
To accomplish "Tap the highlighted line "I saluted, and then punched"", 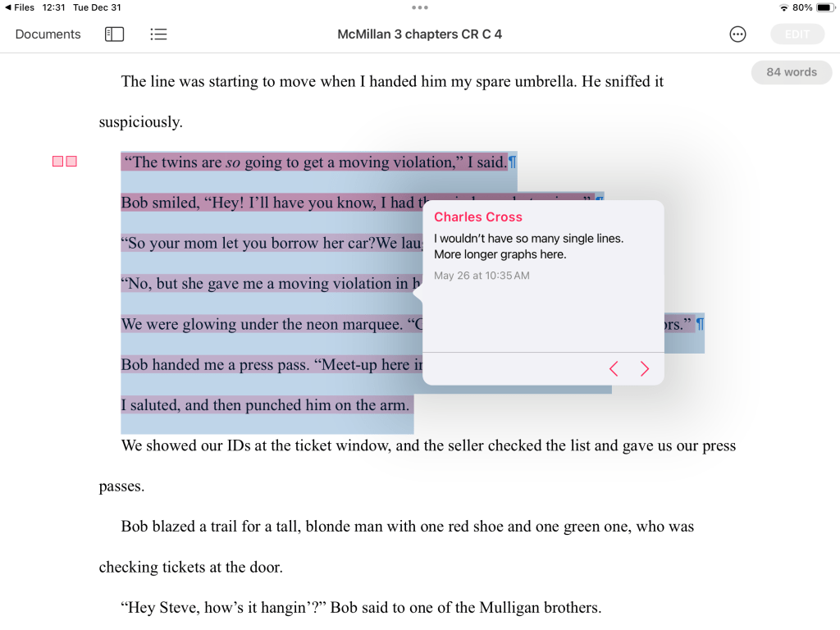I will click(x=265, y=405).
